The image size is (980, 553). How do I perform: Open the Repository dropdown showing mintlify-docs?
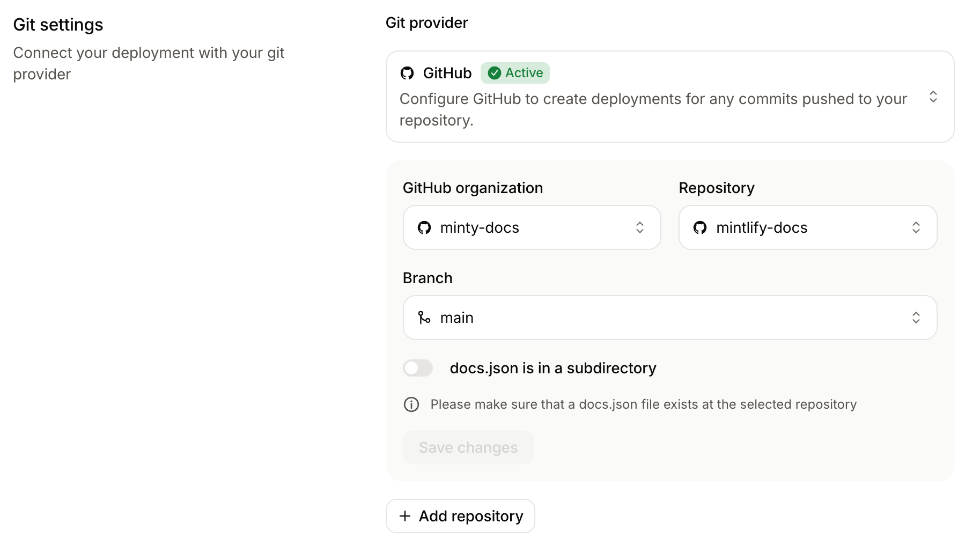(x=808, y=227)
